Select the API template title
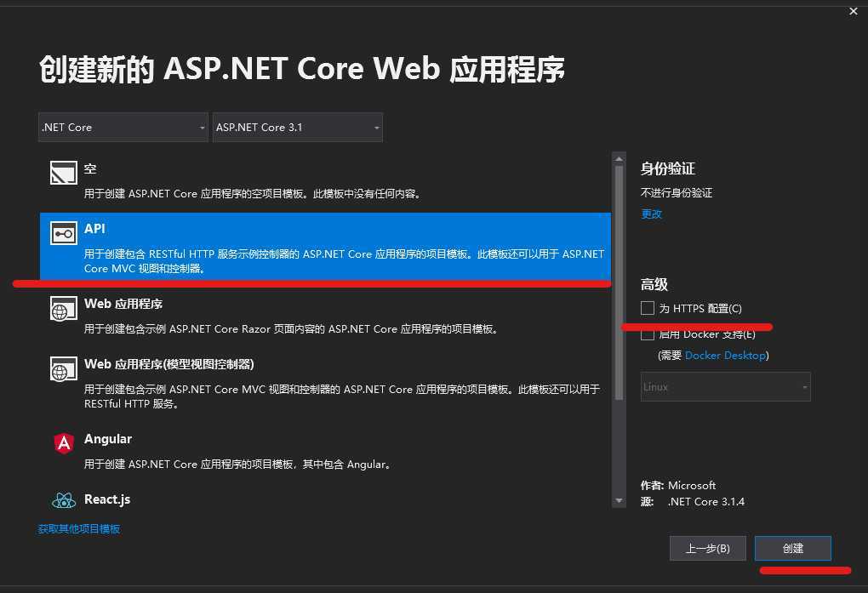The width and height of the screenshot is (868, 593). [x=94, y=229]
